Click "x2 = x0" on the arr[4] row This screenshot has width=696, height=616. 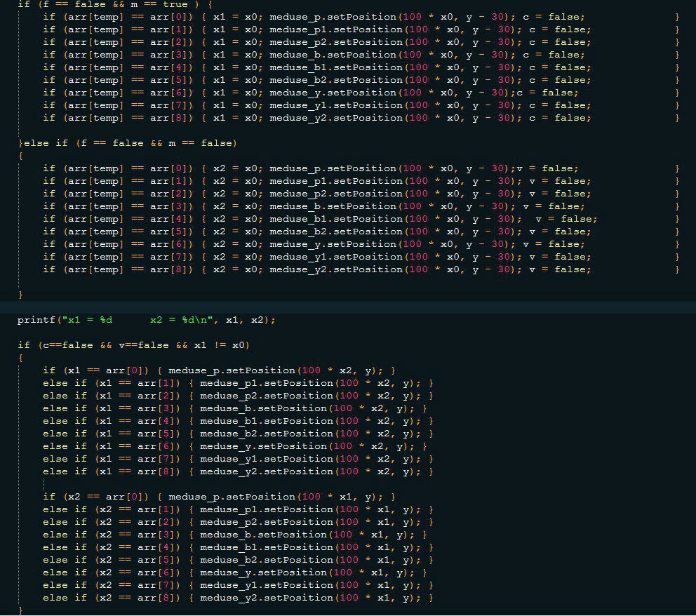coord(235,219)
